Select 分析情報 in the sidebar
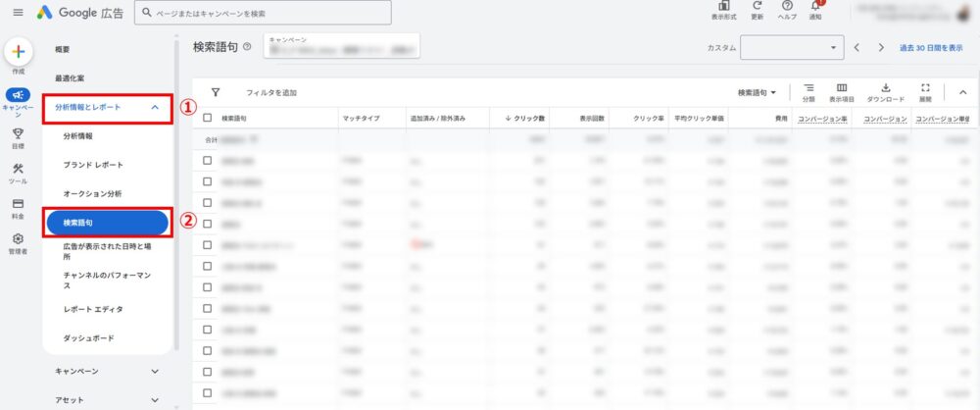Screen dimensions: 980x410 click(x=77, y=135)
